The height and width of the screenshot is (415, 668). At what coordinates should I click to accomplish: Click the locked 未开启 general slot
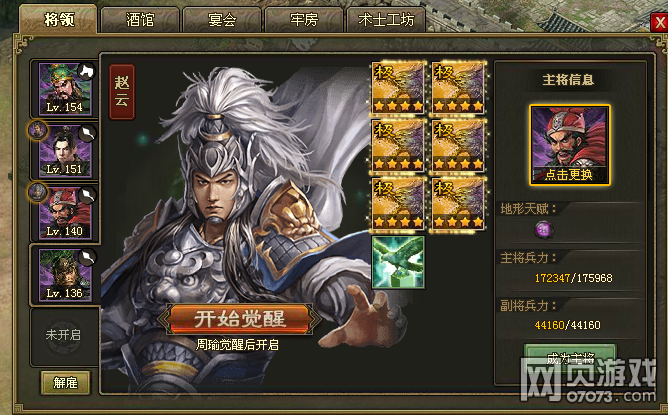click(x=63, y=335)
